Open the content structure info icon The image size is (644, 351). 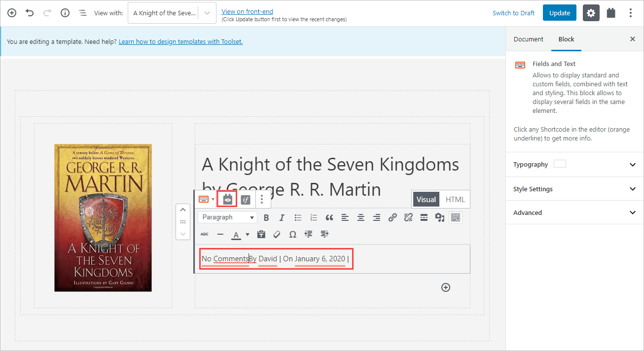65,13
